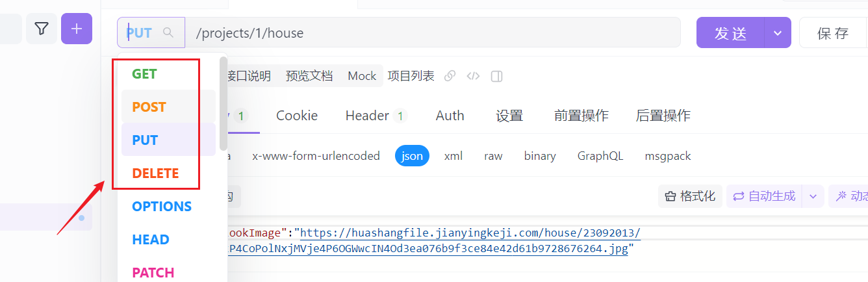Viewport: 868px width, 282px height.
Task: Click the 保存 save button
Action: point(833,32)
